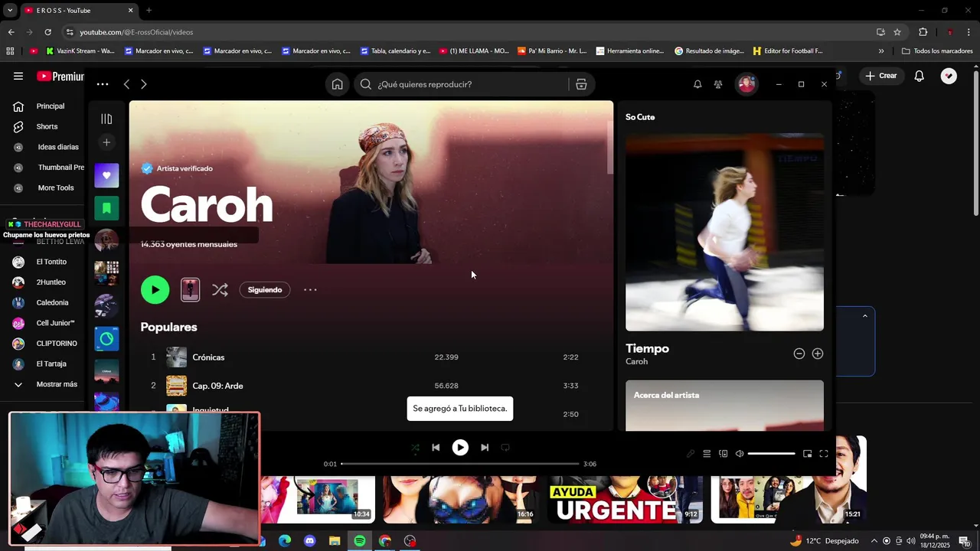The height and width of the screenshot is (551, 980).
Task: Open Spotify profile avatar menu
Action: pos(746,84)
